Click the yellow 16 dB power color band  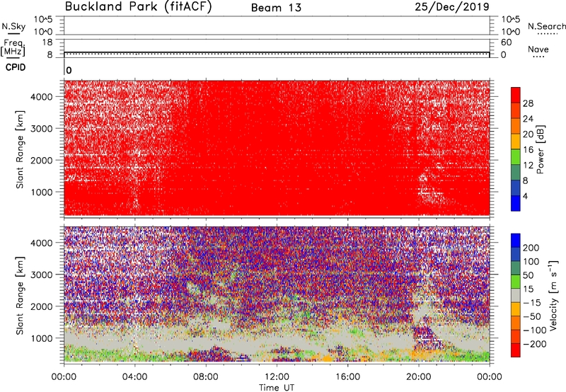pos(516,142)
